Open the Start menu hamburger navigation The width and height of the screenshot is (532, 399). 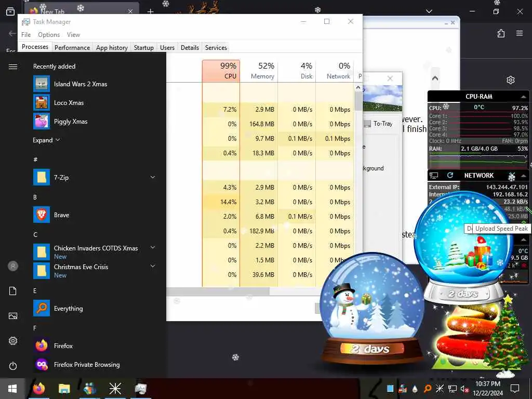click(x=13, y=66)
